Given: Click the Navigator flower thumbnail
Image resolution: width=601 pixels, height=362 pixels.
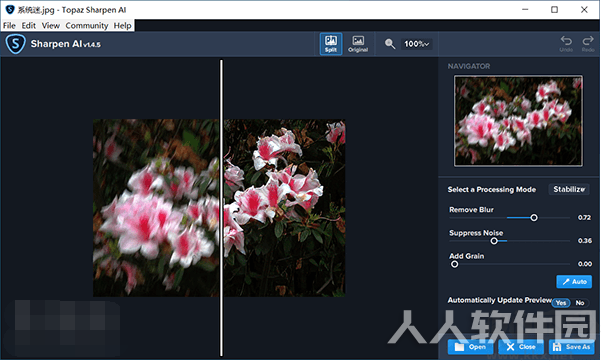Looking at the screenshot, I should pyautogui.click(x=518, y=121).
